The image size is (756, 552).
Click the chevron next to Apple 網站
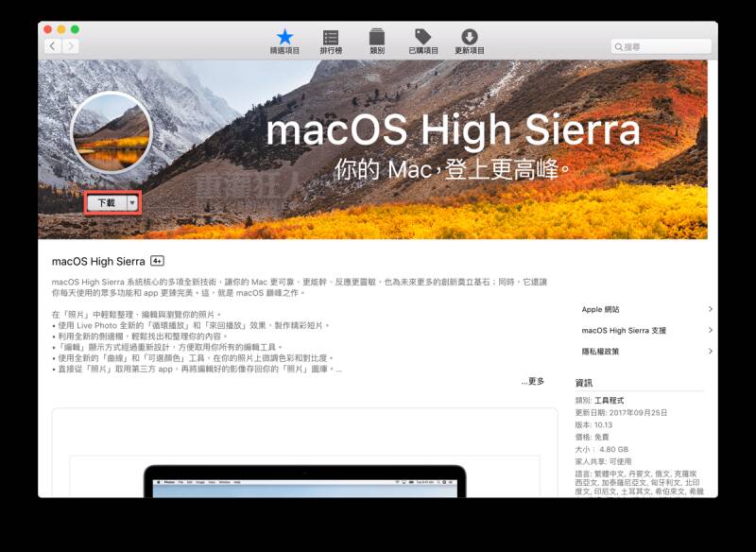coord(711,308)
